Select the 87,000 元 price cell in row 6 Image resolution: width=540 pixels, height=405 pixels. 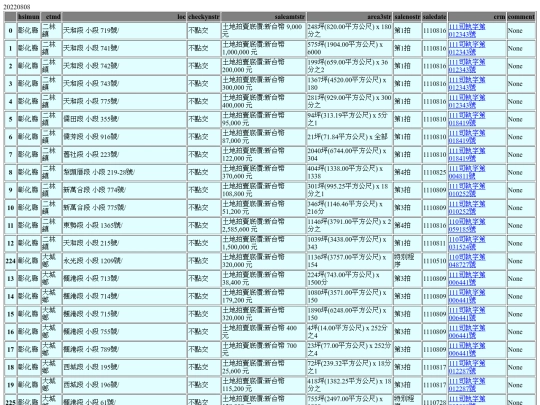(263, 137)
